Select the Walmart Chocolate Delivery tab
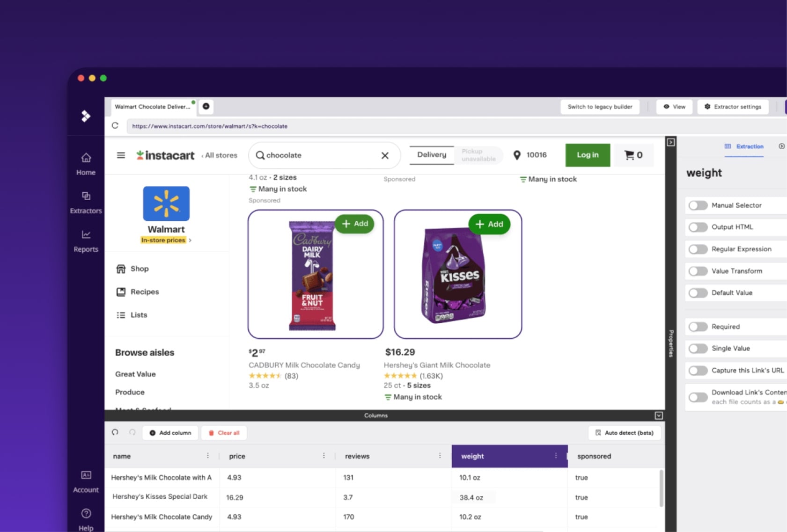Screen dimensions: 787x532 (154, 107)
